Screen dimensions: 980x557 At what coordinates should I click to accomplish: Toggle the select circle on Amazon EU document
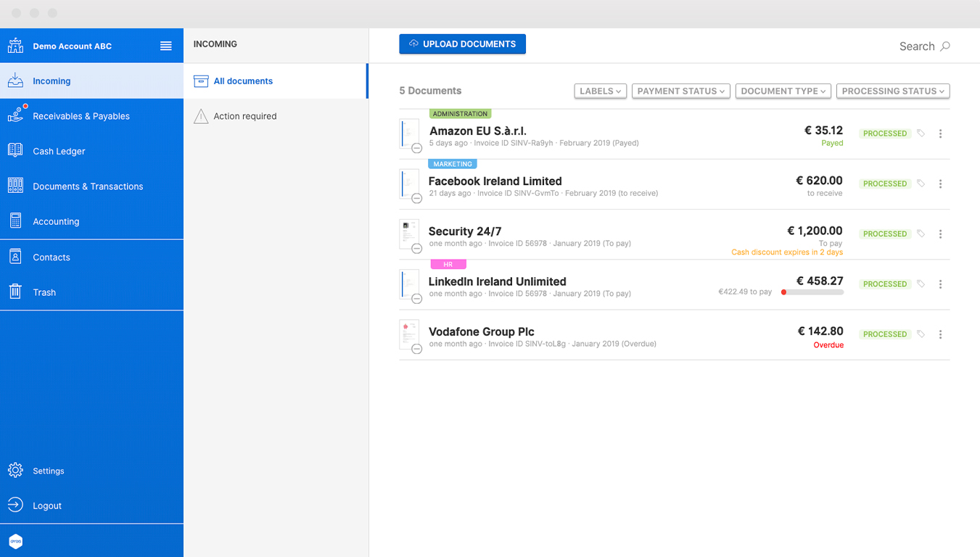416,149
